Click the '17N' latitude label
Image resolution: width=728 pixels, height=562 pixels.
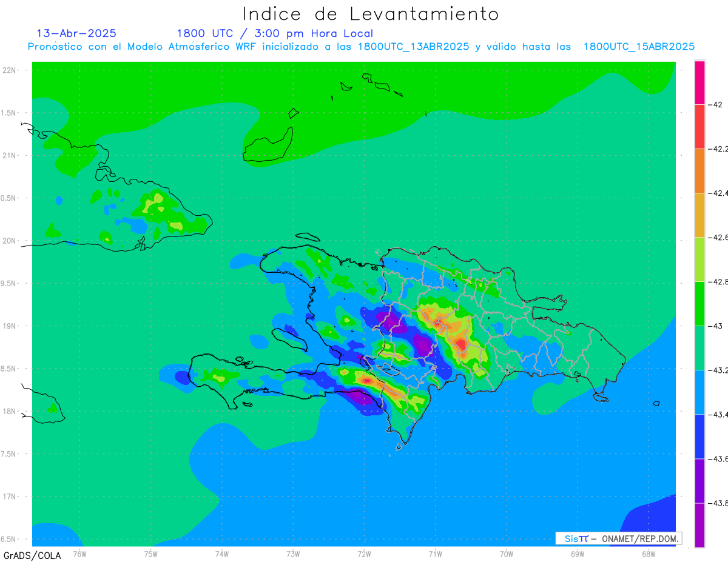(10, 497)
